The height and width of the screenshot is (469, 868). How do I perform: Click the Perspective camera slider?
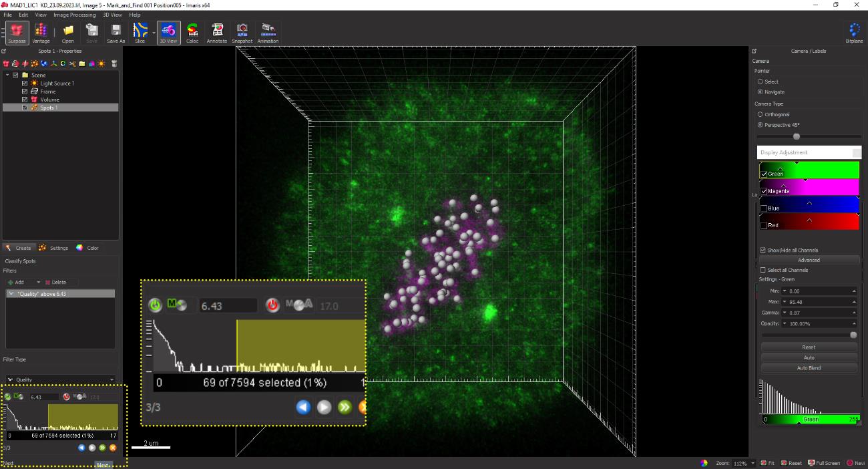point(796,136)
